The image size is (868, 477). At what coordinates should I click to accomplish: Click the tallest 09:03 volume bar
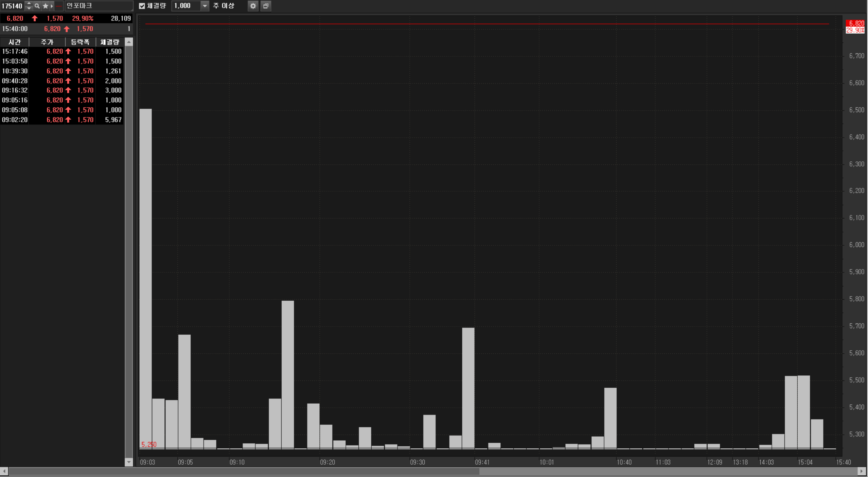pos(145,279)
